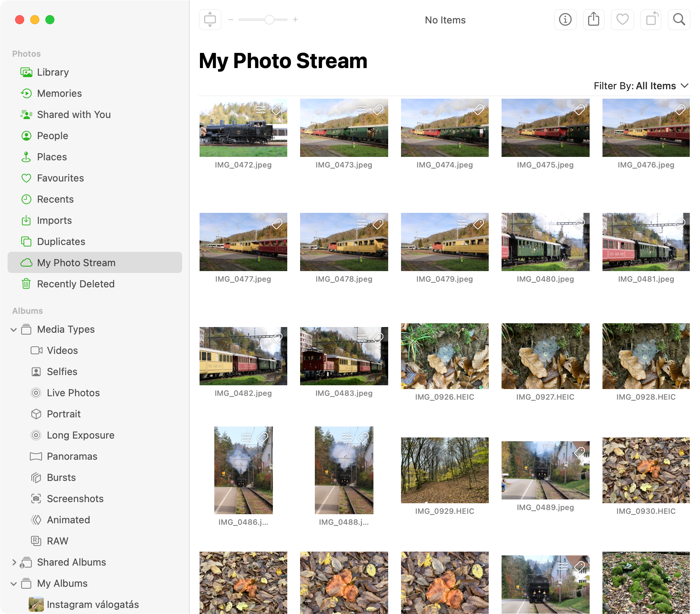Toggle Favourite heart icon in toolbar
Screen dimensions: 700x614
pyautogui.click(x=623, y=19)
